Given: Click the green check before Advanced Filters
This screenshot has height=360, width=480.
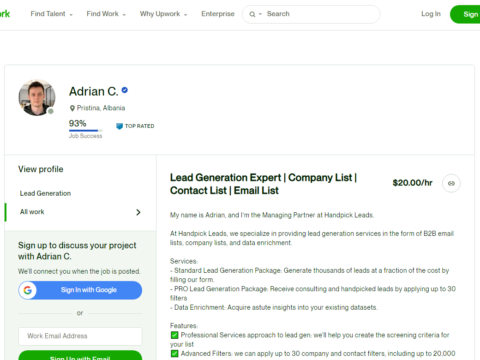Looking at the screenshot, I should point(174,354).
